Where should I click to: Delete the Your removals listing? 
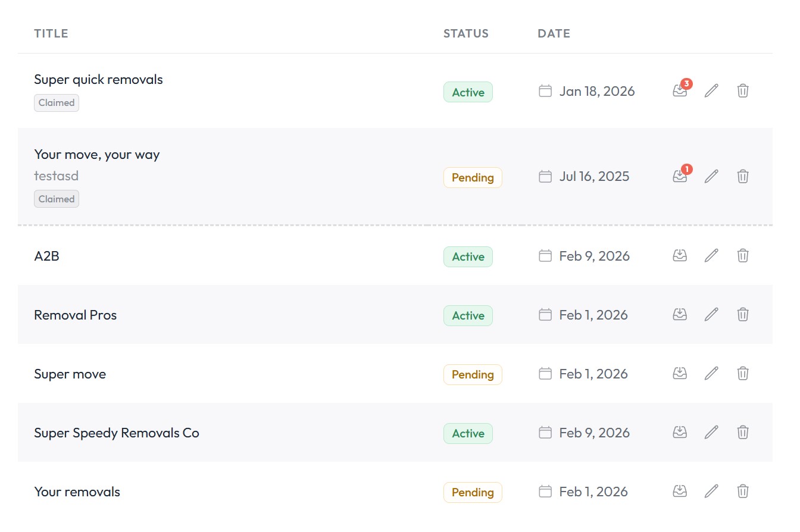(x=742, y=492)
